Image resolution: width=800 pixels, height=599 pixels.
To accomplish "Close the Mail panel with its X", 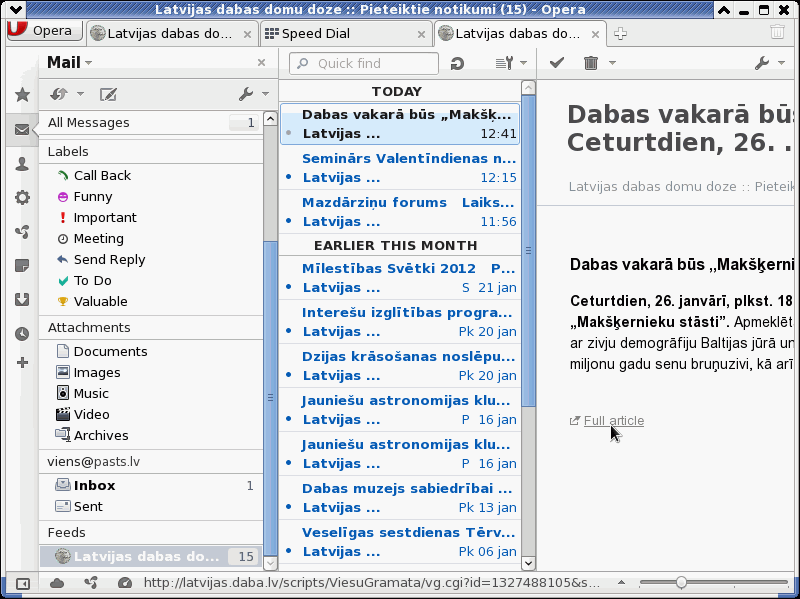I will 262,62.
